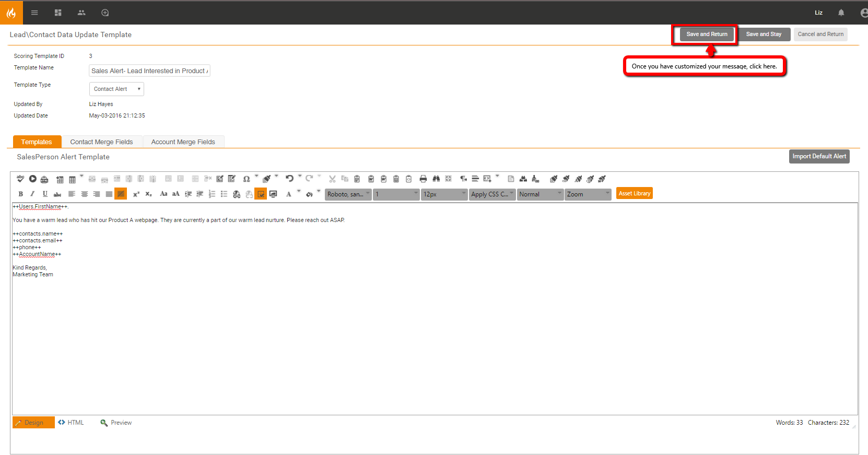This screenshot has height=455, width=868.
Task: Open the Template Type Contact Alert dropdown
Action: tap(116, 89)
